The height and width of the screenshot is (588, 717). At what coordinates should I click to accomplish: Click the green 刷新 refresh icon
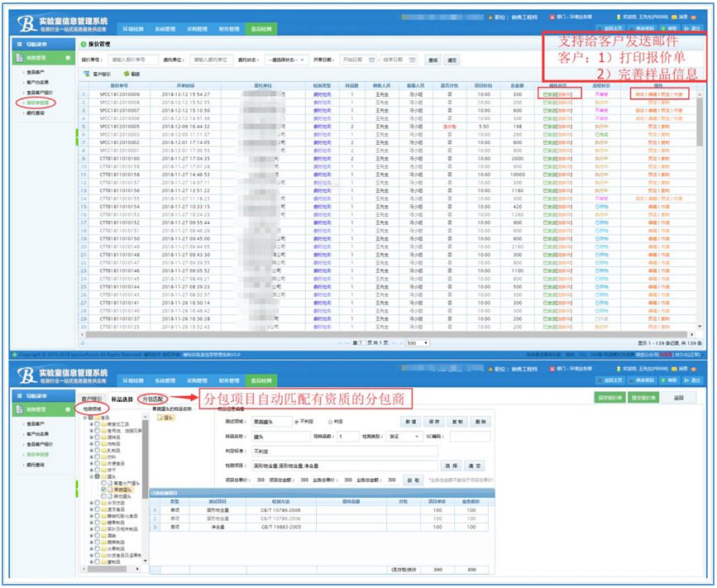pos(126,74)
